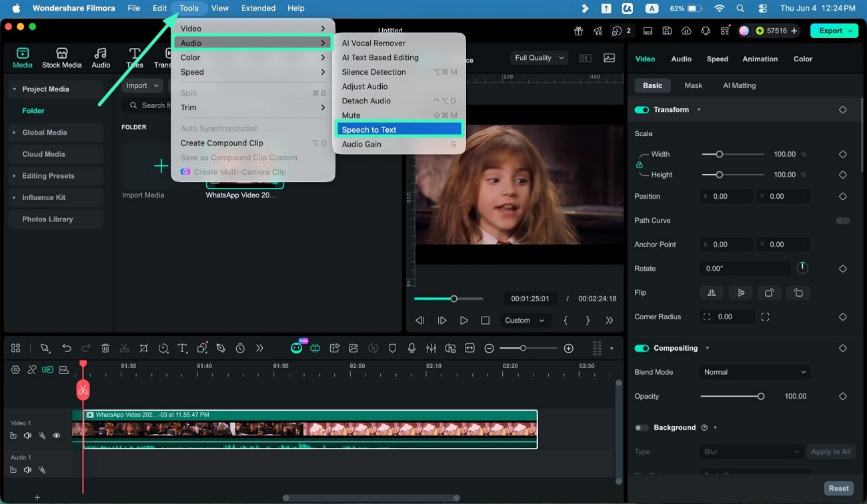Mute the Video 1 track speaker
This screenshot has width=867, height=504.
[x=28, y=435]
